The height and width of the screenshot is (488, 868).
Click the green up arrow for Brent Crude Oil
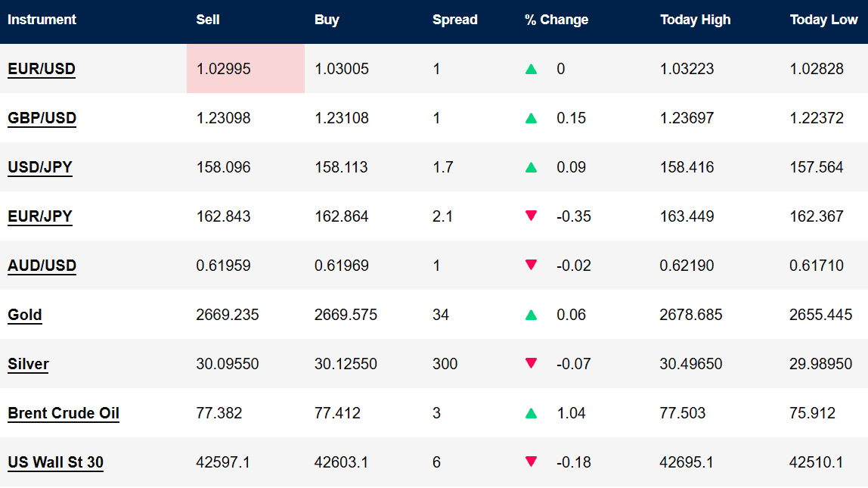pos(531,413)
